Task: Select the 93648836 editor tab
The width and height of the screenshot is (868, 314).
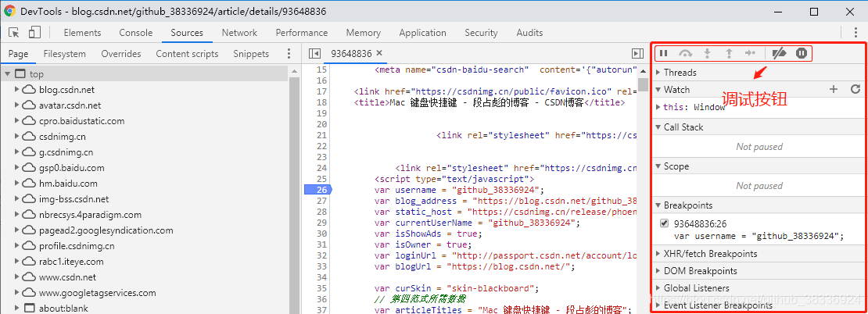Action: (351, 54)
